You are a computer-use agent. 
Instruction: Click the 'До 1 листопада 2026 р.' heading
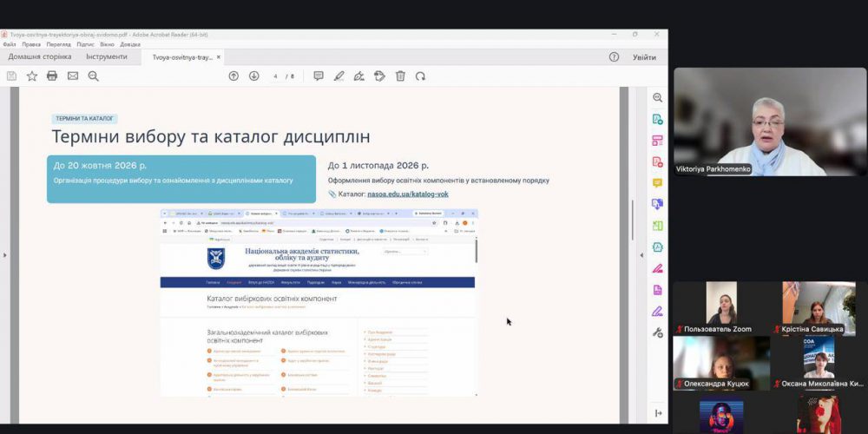click(378, 166)
